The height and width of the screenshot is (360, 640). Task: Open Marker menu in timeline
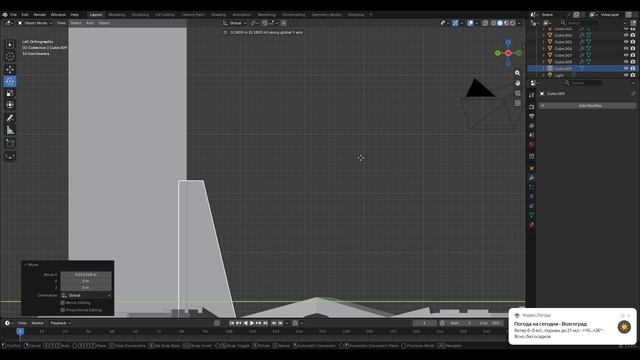pyautogui.click(x=37, y=323)
